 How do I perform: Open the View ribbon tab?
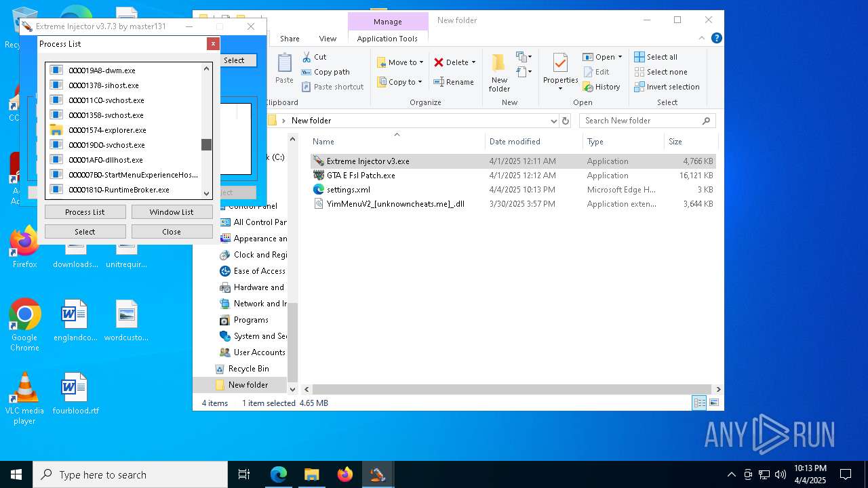[x=328, y=39]
